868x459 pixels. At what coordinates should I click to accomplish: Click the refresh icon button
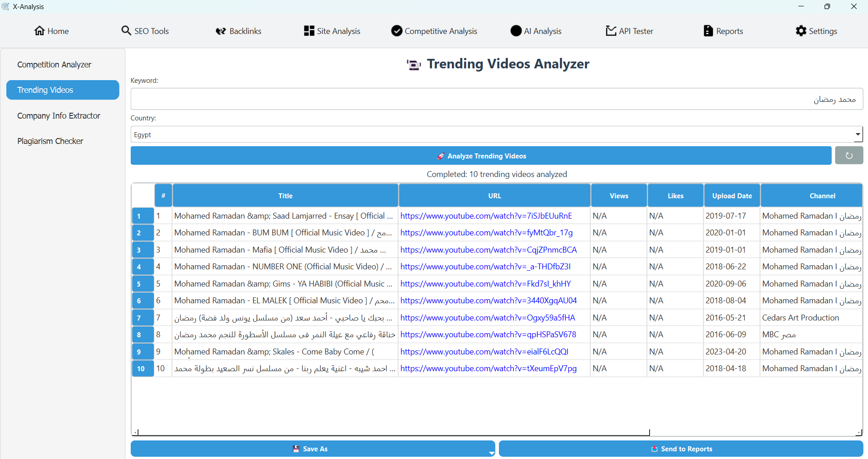point(849,156)
